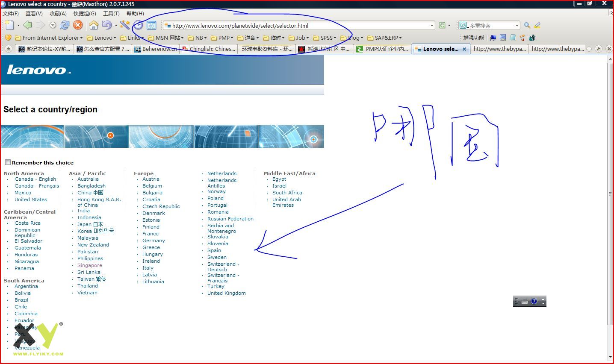Tick the Remember this choice checkbox
Viewport: 614px width, 364px height.
pyautogui.click(x=8, y=162)
